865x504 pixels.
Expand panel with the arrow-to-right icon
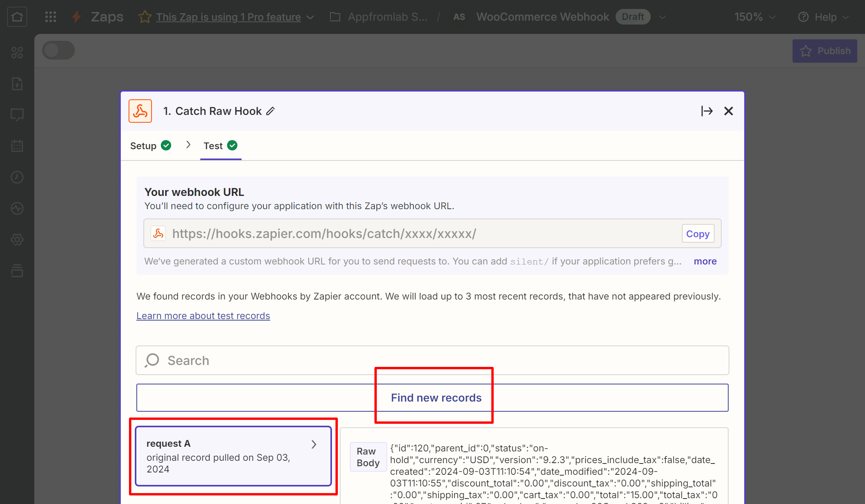tap(707, 111)
